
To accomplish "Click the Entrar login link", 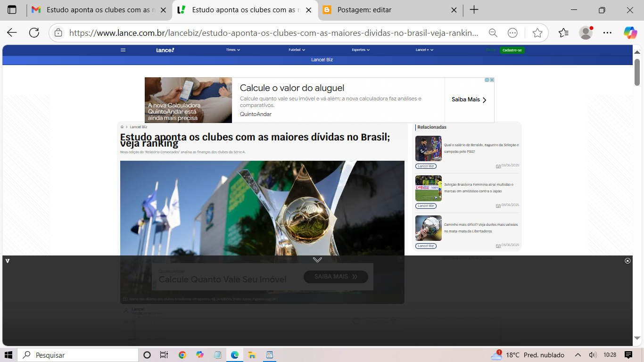I will pos(491,50).
